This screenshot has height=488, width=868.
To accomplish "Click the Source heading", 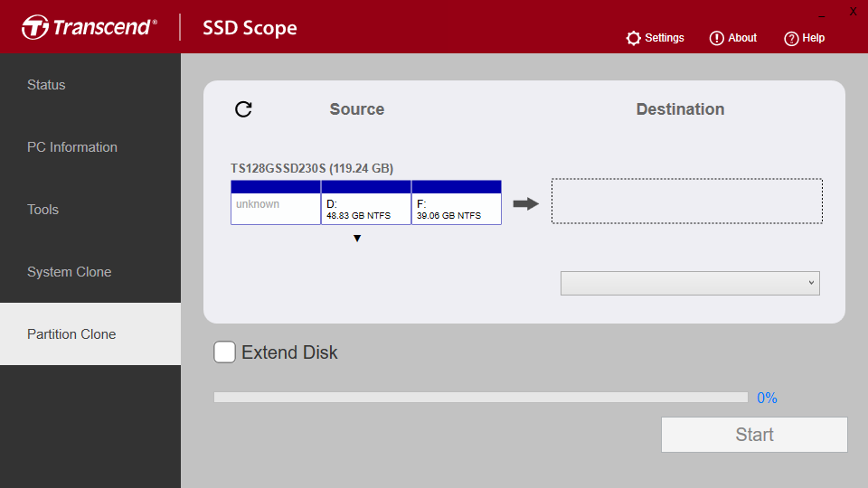I will click(357, 109).
